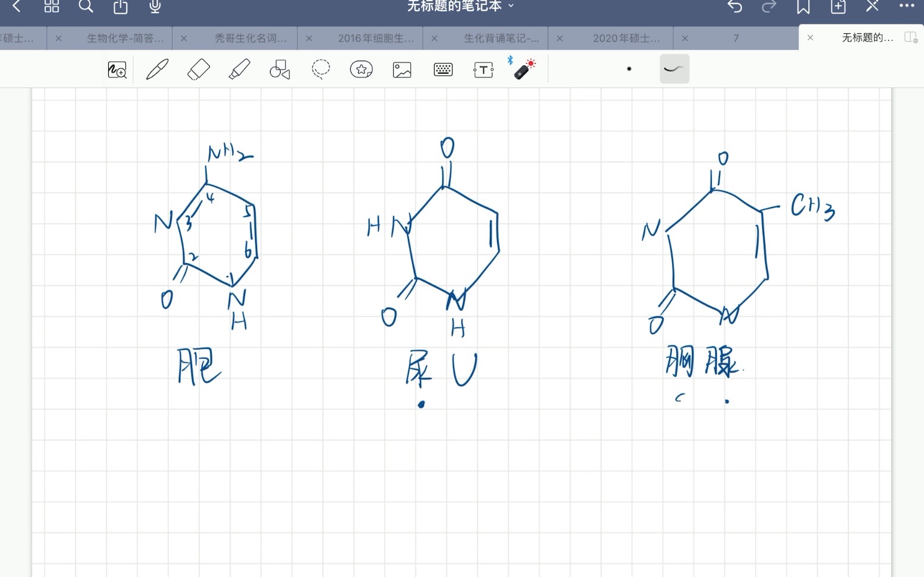The image size is (924, 577).
Task: Open the Elements sticker tool
Action: (x=362, y=70)
